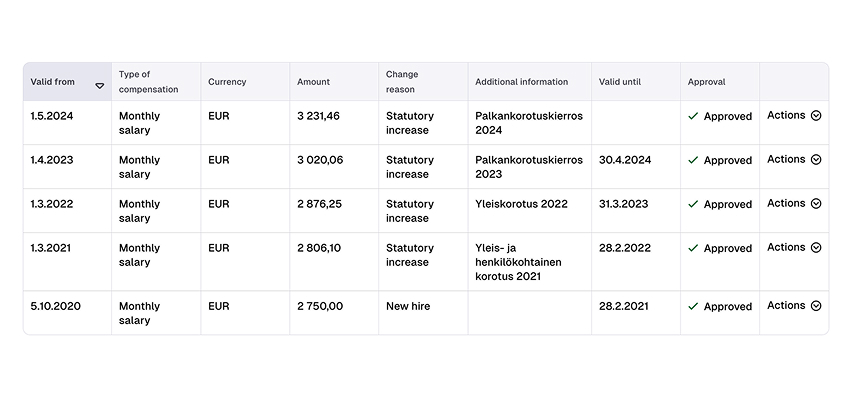Viewport: 850px width, 400px height.
Task: Click the Type of compensation column header
Action: coord(148,82)
